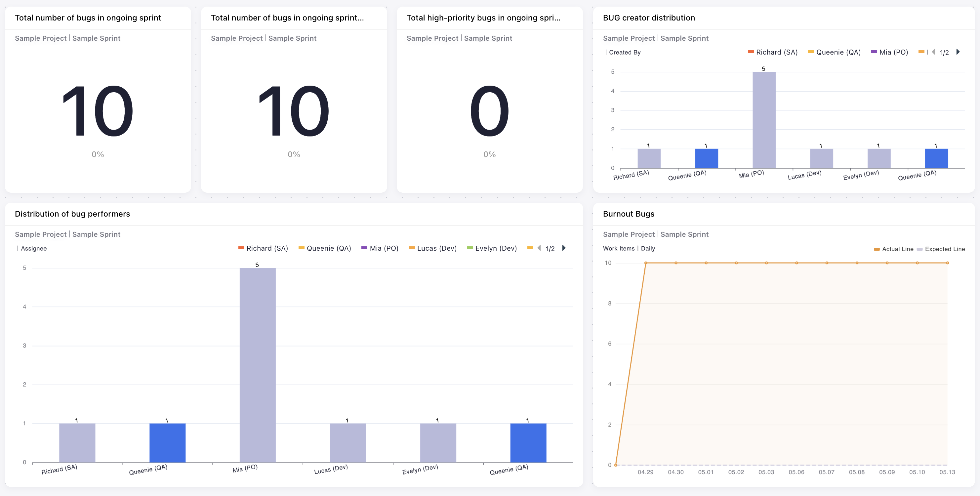Toggle Mia (PO) legend in BUG creator distribution

[x=893, y=52]
